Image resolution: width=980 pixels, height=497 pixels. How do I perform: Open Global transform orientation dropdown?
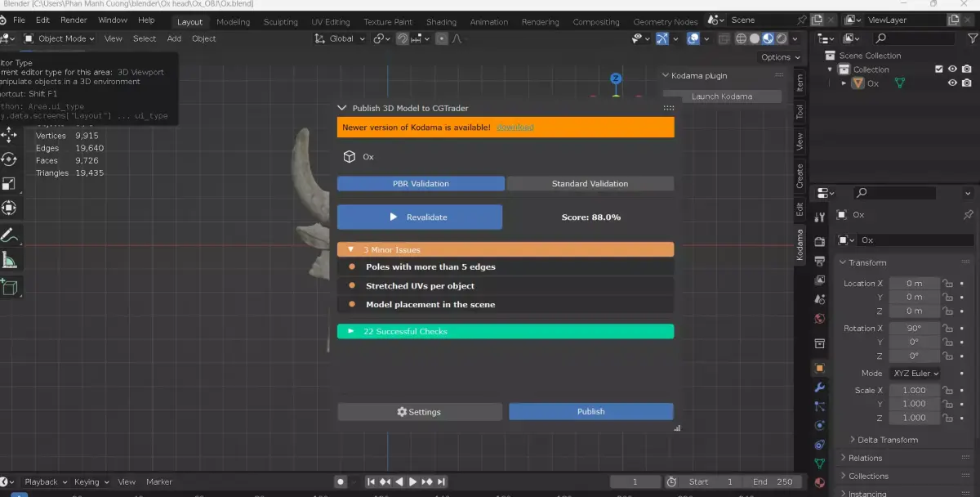[341, 38]
